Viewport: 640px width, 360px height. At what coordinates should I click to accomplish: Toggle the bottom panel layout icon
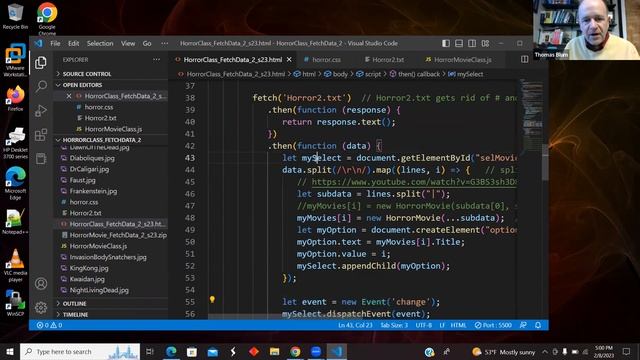459,43
